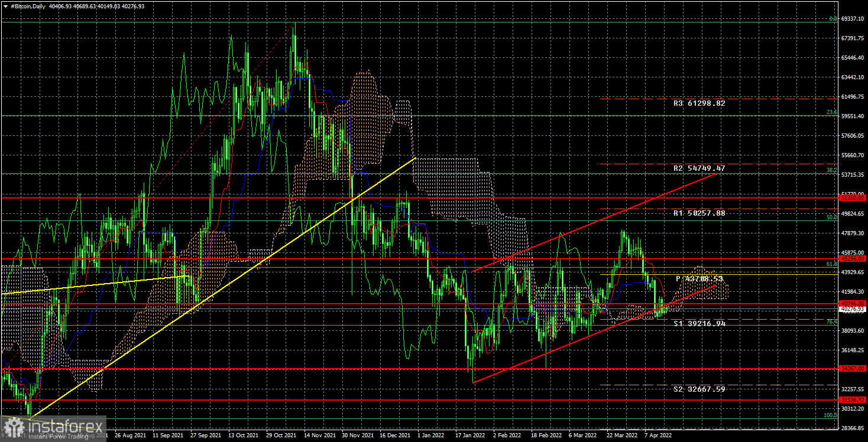This screenshot has width=868, height=442.
Task: Click the 7 Apr 2022 date label
Action: [x=659, y=435]
